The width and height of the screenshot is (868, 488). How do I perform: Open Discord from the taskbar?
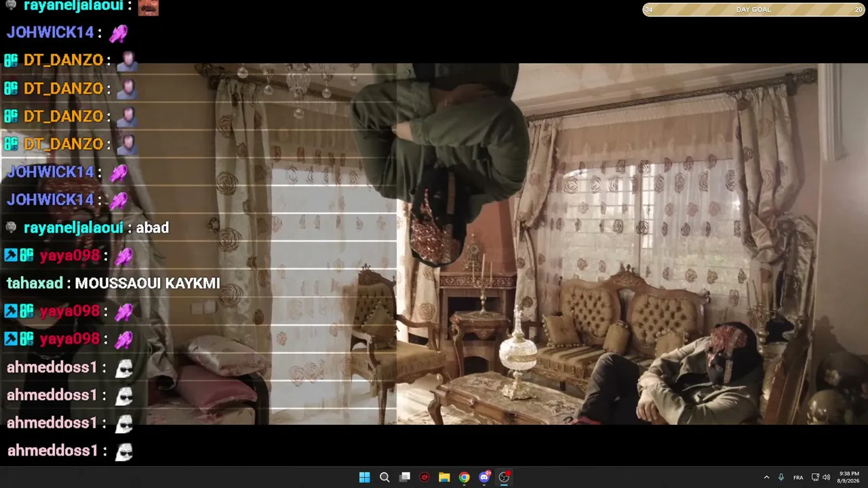[x=484, y=477]
